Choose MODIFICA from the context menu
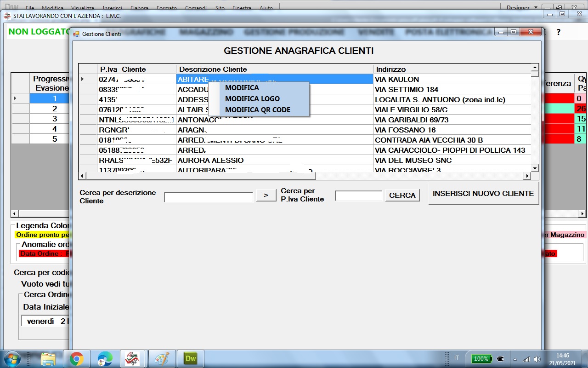 point(242,88)
